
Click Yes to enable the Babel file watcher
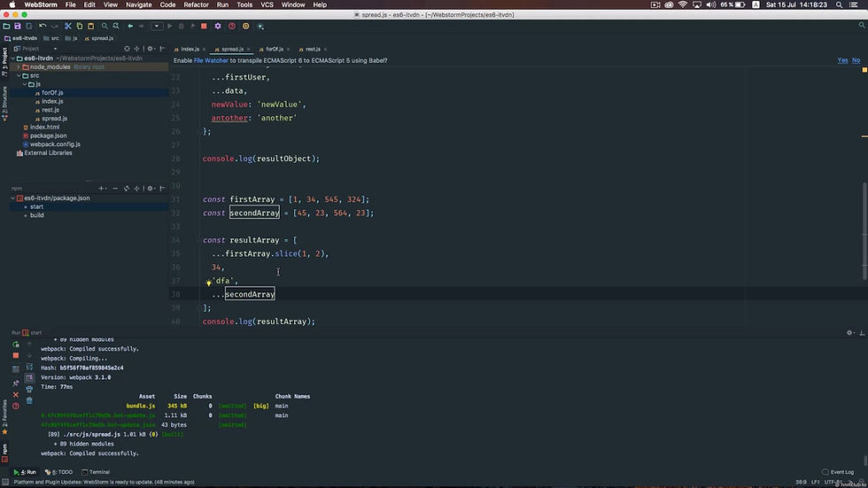(x=842, y=60)
